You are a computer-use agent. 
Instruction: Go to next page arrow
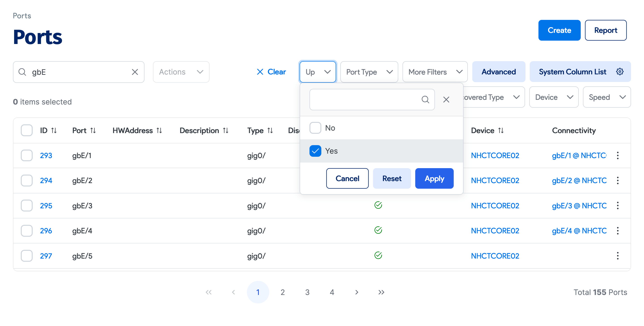tap(356, 292)
